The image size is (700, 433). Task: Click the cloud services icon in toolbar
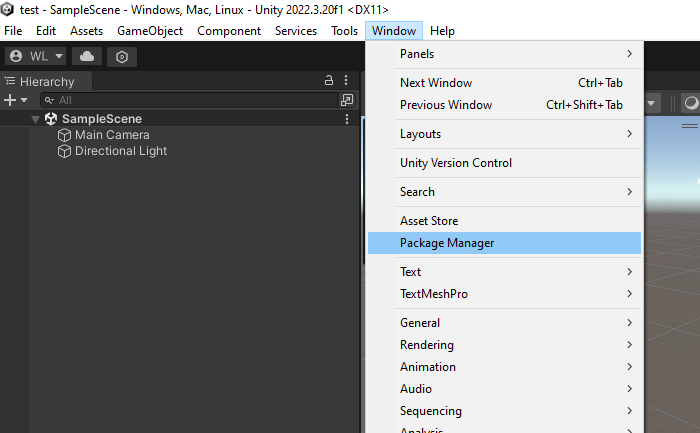(87, 57)
